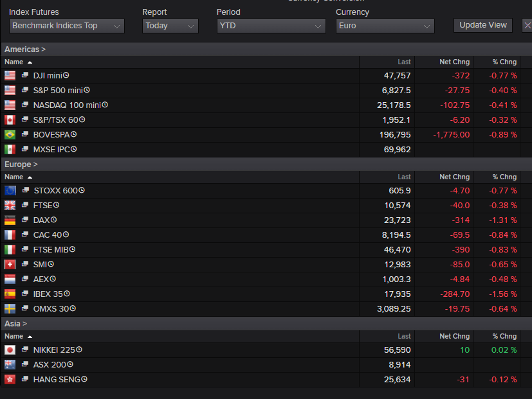Open popup window icon for OMXS 30

(x=25, y=308)
